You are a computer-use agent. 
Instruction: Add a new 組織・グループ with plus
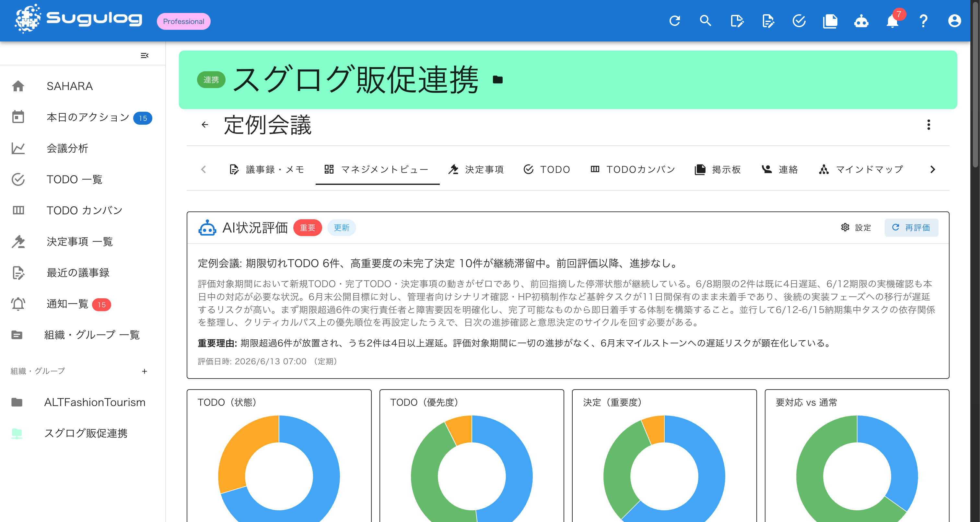(145, 371)
